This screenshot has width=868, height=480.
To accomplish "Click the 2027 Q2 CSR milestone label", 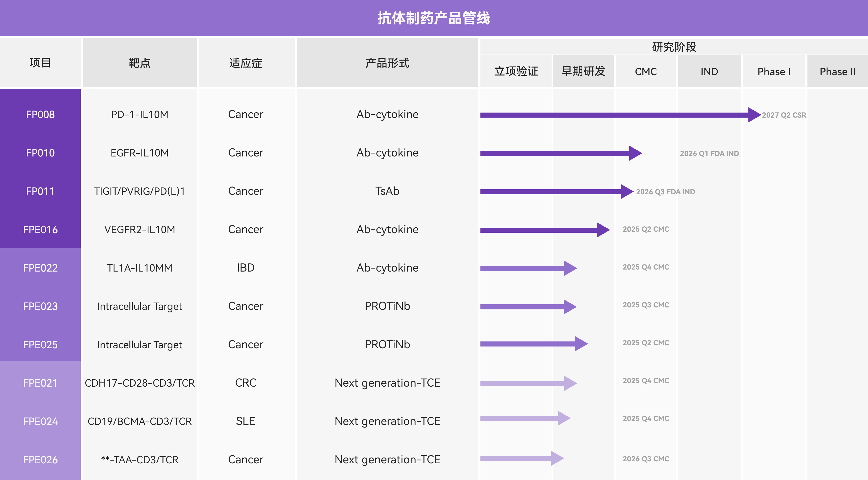I will click(x=784, y=115).
